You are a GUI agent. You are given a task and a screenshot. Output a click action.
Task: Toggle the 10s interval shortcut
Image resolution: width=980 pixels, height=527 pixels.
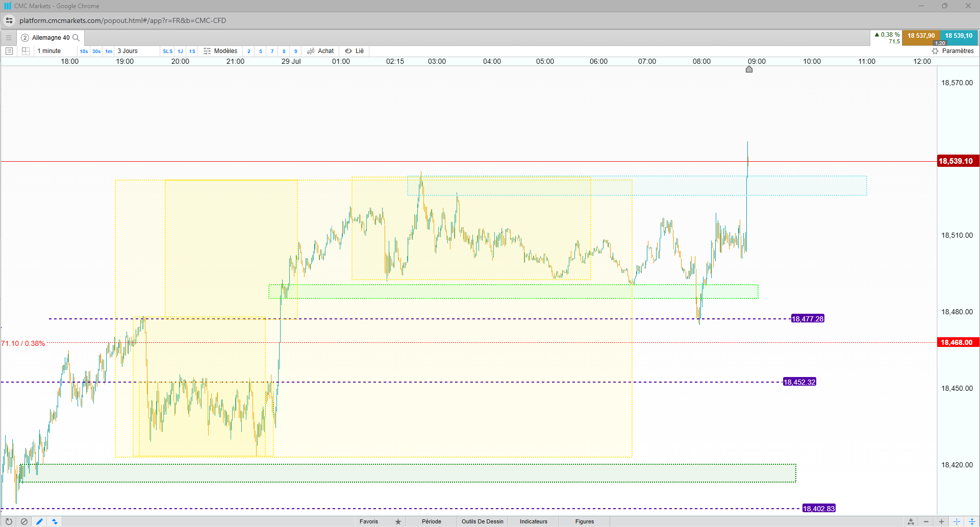[84, 51]
